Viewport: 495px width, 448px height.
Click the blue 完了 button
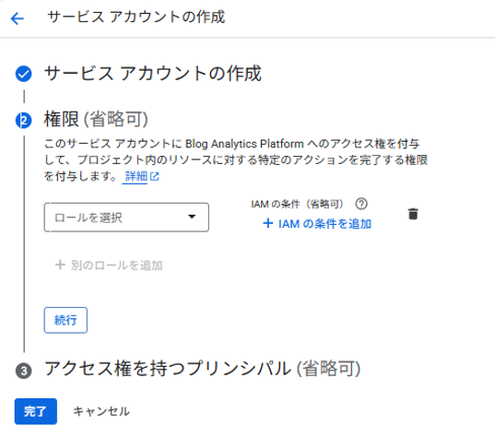[36, 411]
